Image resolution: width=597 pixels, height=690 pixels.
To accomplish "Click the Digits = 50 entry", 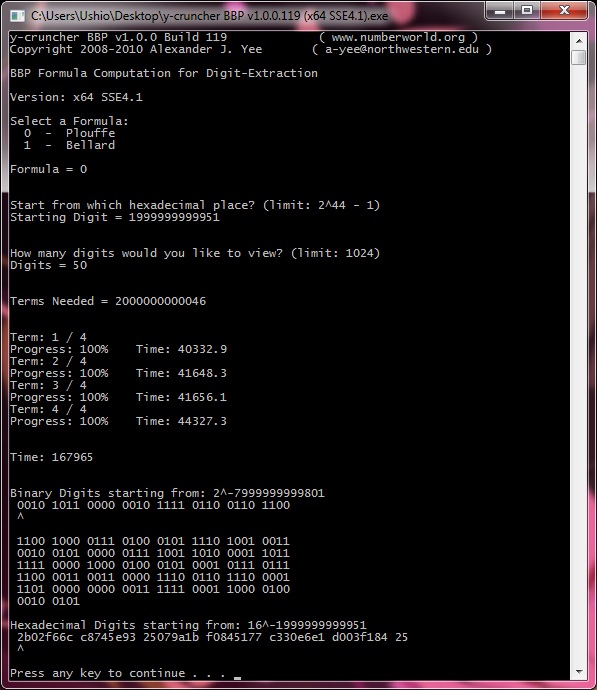I will 48,265.
